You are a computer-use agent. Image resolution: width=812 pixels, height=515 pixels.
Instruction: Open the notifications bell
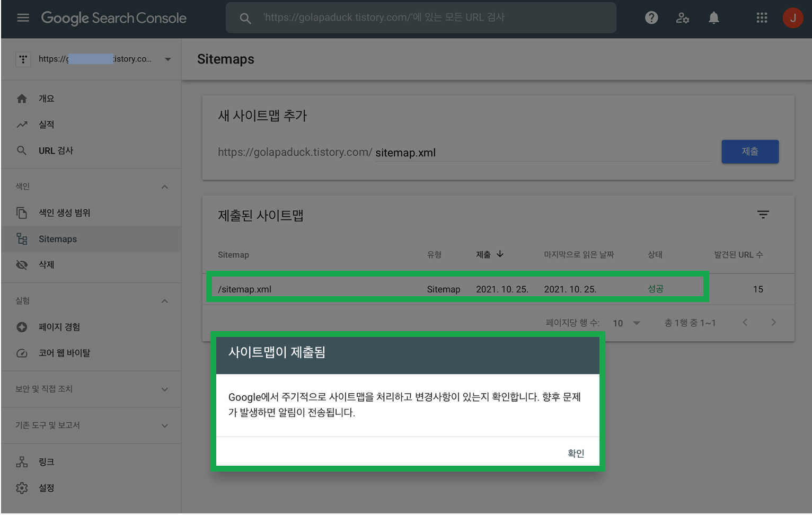coord(714,18)
